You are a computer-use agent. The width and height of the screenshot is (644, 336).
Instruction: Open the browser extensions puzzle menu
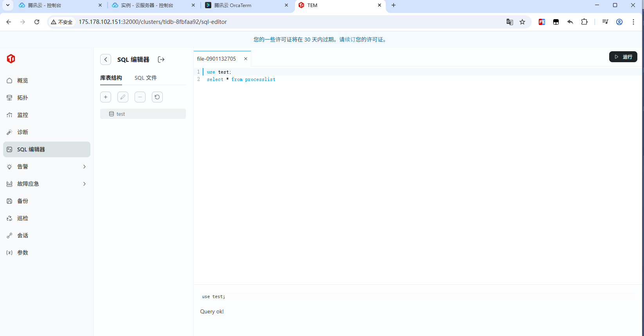(584, 22)
